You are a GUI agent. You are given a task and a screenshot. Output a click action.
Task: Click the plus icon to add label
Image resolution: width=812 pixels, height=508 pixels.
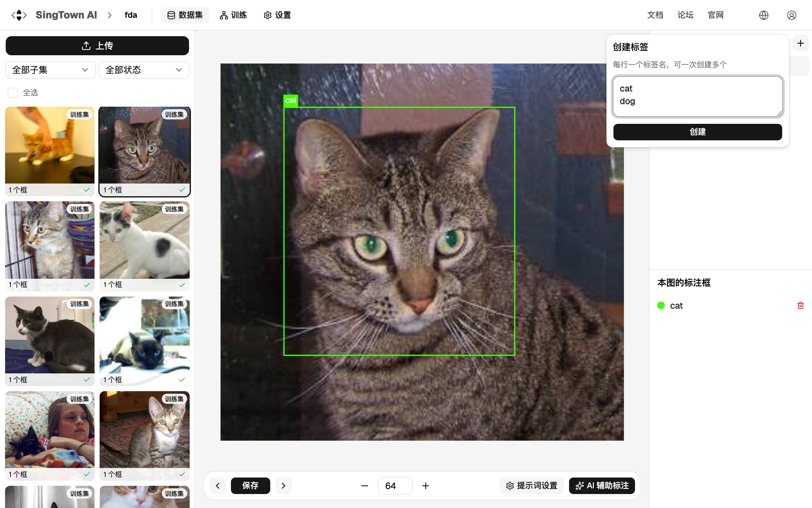[x=801, y=43]
